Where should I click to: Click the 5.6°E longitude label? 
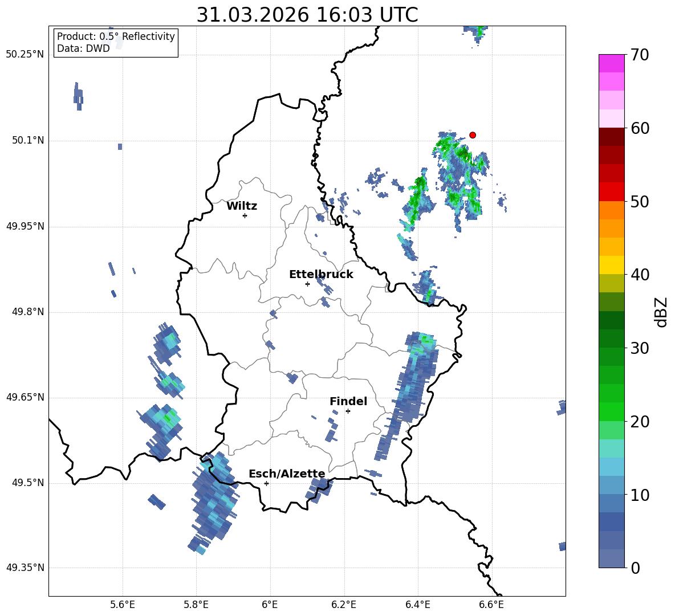point(122,605)
